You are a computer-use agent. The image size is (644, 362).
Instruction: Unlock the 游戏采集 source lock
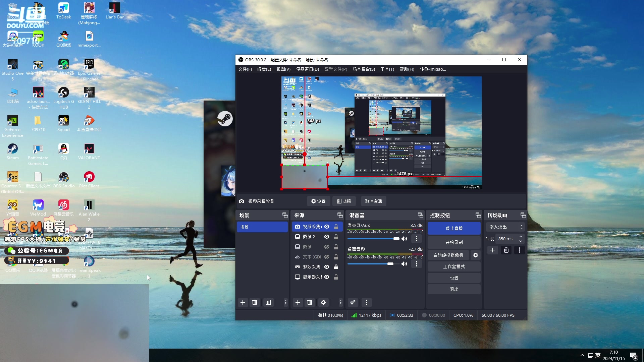click(x=336, y=267)
